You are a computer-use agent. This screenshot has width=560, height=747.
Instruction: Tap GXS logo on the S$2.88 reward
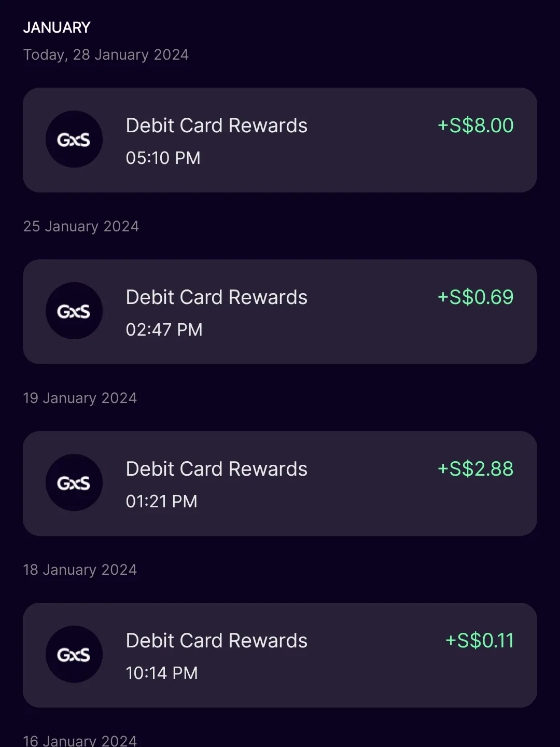coord(74,482)
